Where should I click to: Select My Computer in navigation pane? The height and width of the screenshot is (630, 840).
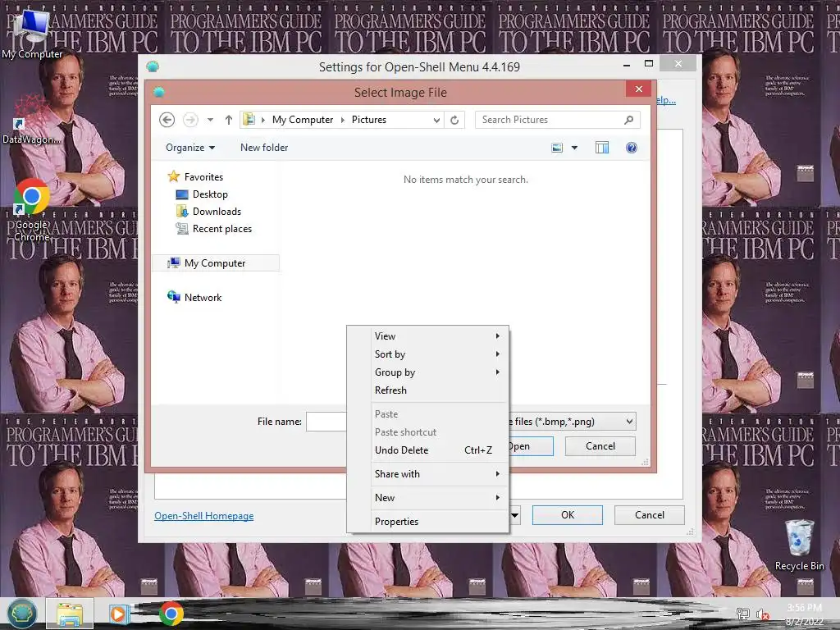pyautogui.click(x=215, y=263)
